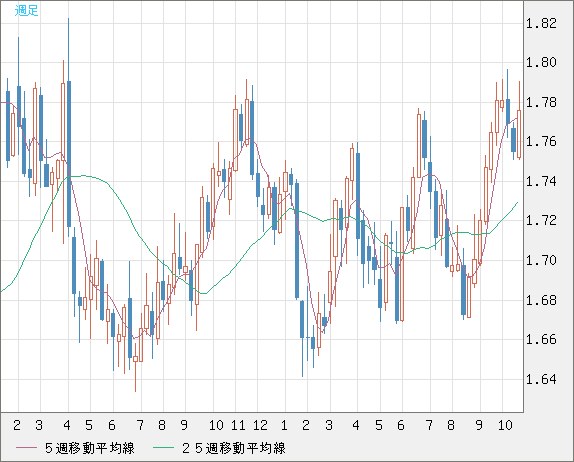Click the 1.74 price axis label
Image resolution: width=574 pixels, height=462 pixels.
(x=541, y=181)
